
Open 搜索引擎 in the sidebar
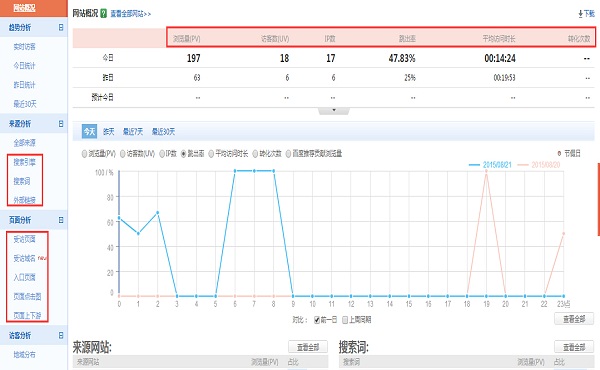pos(24,162)
